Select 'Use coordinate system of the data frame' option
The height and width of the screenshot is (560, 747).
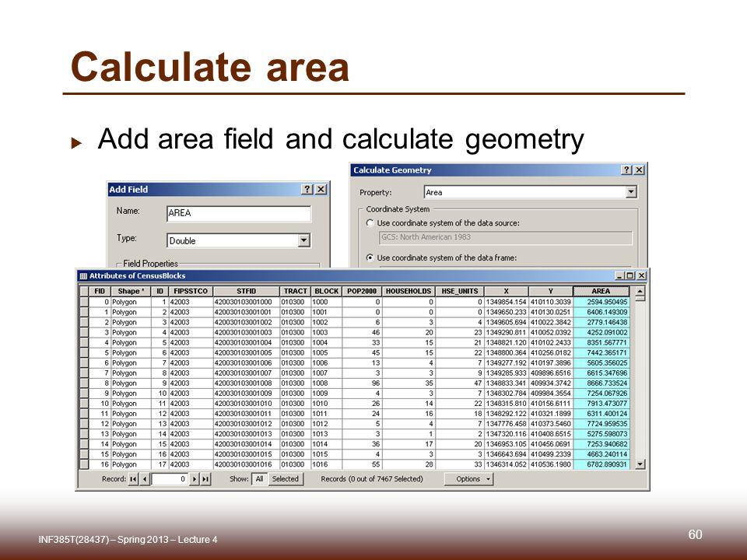pos(370,257)
